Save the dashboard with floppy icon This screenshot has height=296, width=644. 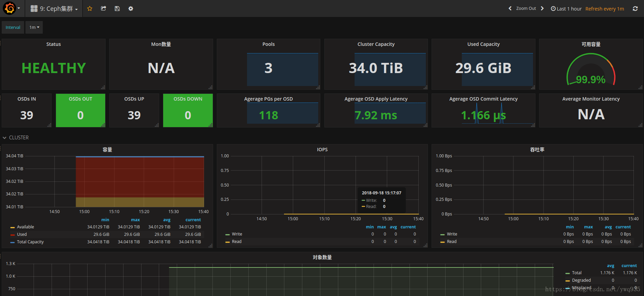tap(117, 8)
